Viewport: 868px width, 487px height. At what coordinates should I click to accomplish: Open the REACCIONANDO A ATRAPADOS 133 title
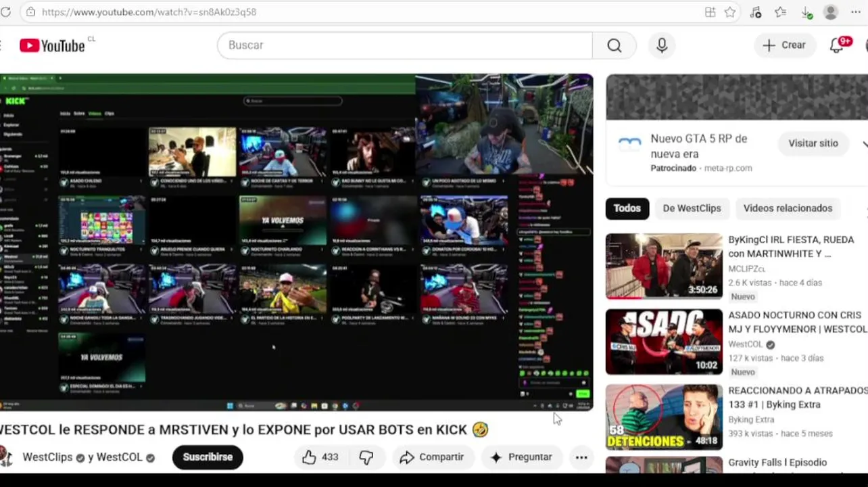pos(798,398)
